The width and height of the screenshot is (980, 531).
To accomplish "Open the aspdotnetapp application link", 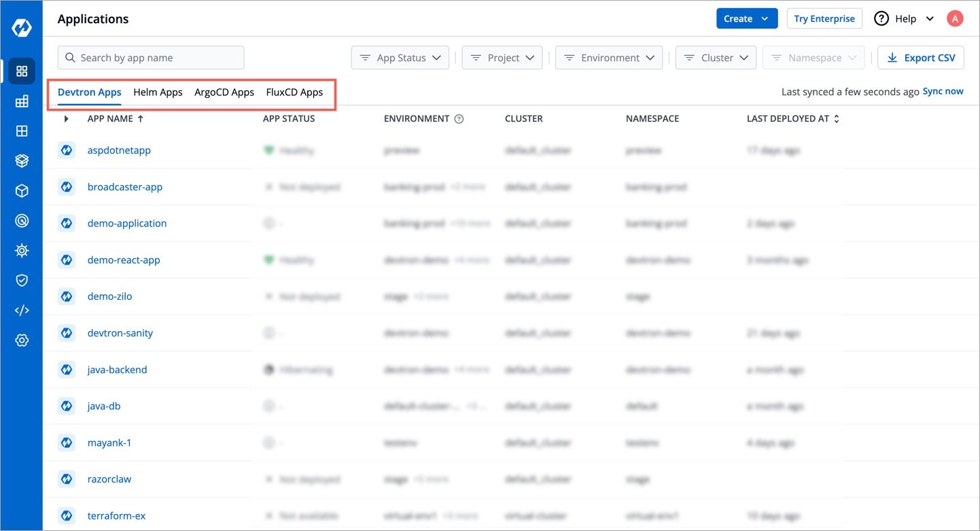I will click(119, 150).
